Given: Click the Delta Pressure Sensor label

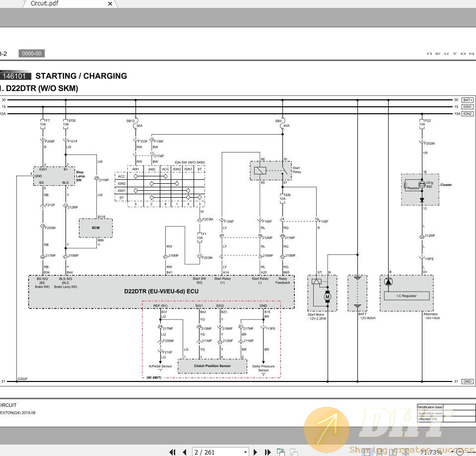Looking at the screenshot, I should point(263,370).
